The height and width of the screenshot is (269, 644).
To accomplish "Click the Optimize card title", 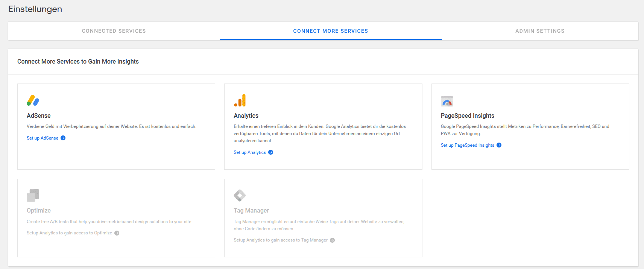I will pyautogui.click(x=39, y=210).
